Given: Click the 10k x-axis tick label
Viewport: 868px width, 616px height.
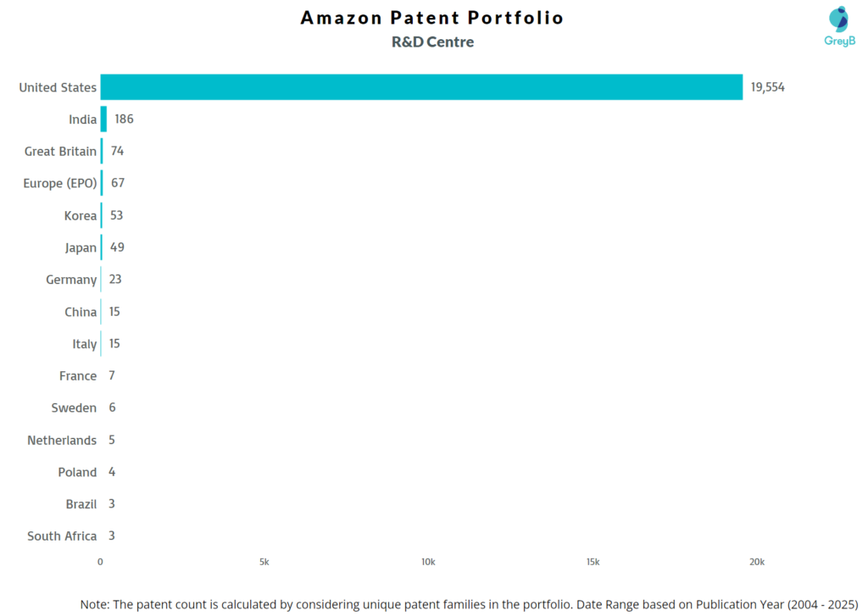Looking at the screenshot, I should (x=428, y=562).
